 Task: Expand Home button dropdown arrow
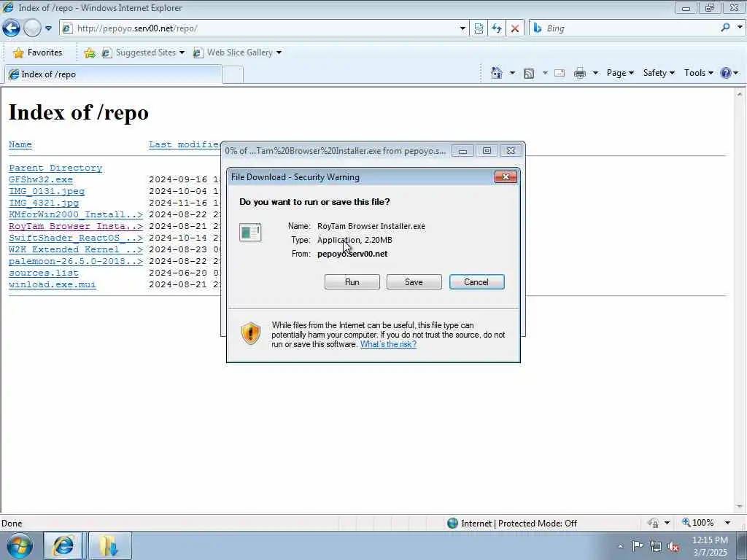click(x=512, y=73)
